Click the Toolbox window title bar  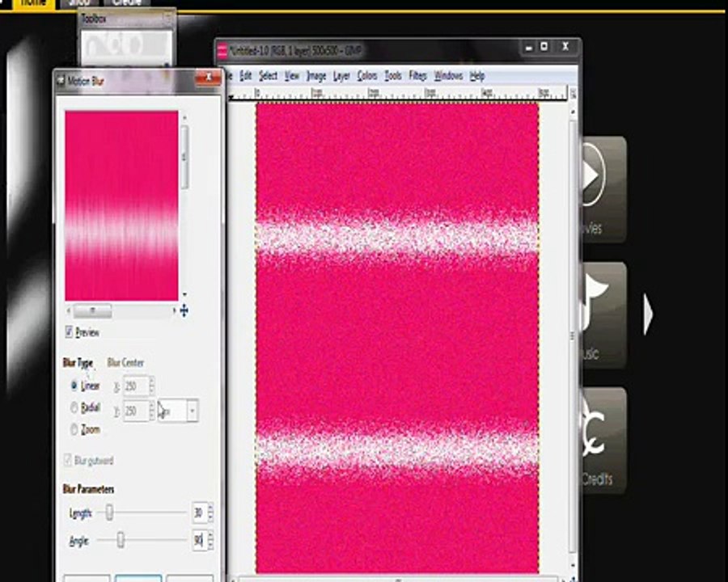[126, 19]
